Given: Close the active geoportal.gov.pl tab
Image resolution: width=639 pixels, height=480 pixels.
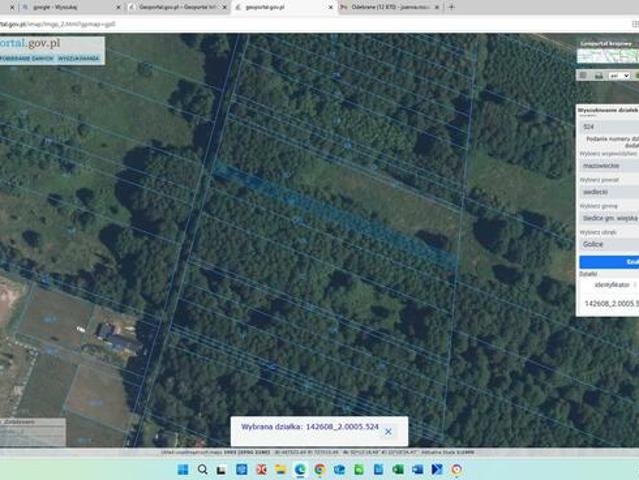Looking at the screenshot, I should [x=331, y=7].
